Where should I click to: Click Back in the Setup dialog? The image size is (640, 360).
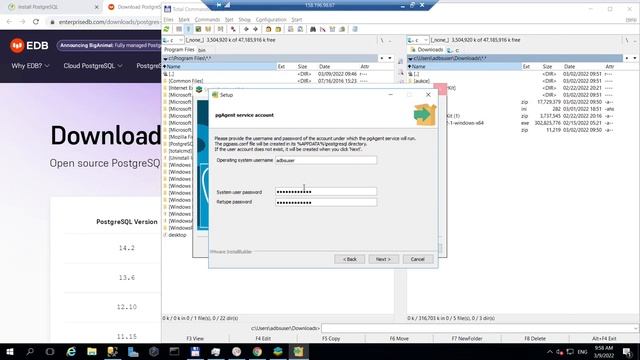349,259
